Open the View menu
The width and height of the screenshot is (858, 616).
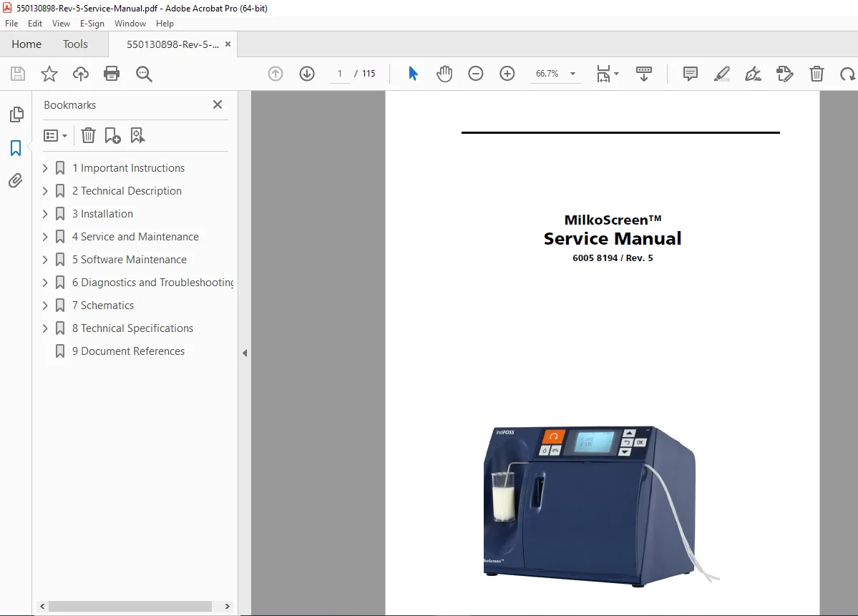(x=61, y=24)
